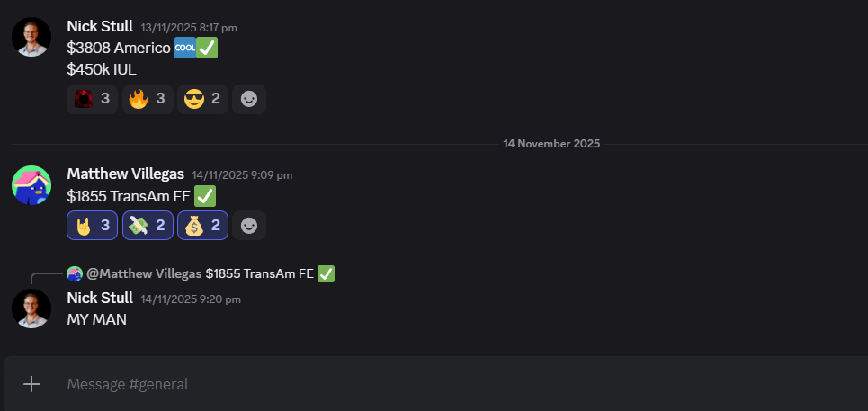Open the plus attachment menu
This screenshot has width=868, height=411.
coord(31,384)
